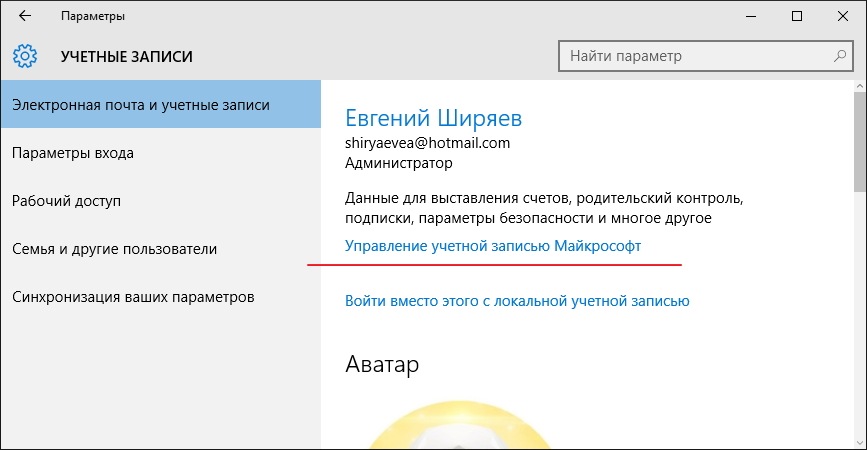
Task: Open "Параметры входа" section
Action: pos(161,153)
